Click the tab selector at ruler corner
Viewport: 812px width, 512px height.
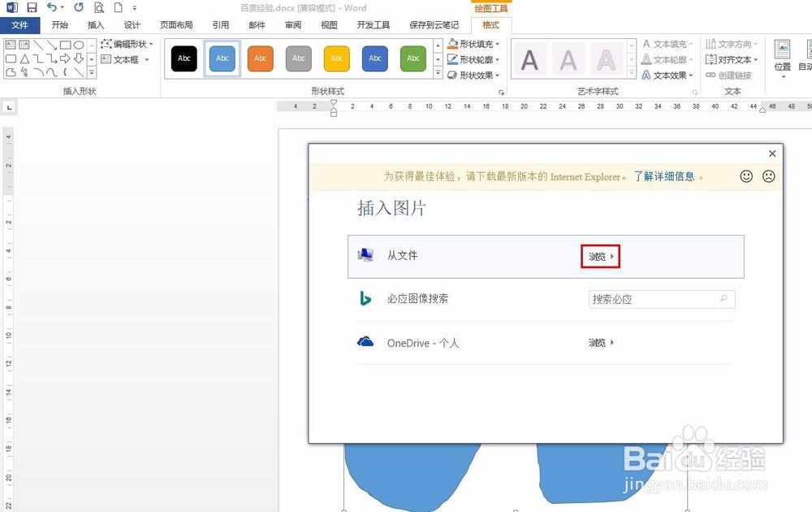(9, 107)
